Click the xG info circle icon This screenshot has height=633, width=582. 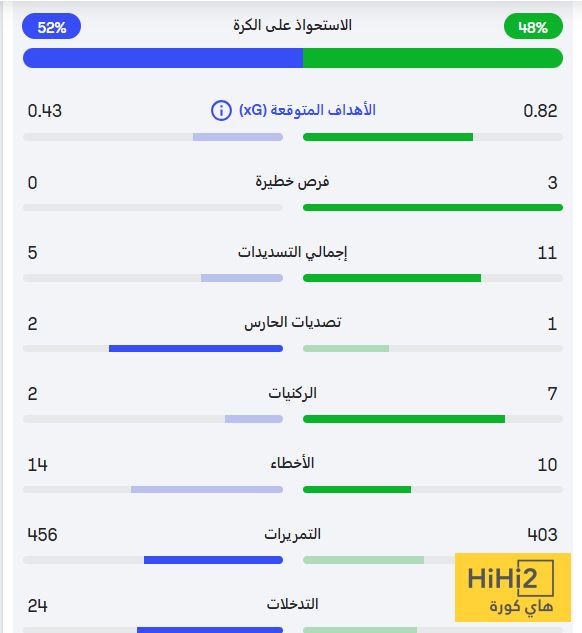pyautogui.click(x=221, y=110)
